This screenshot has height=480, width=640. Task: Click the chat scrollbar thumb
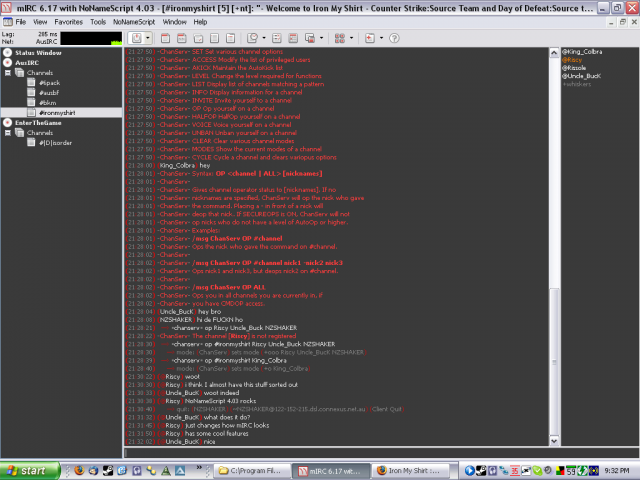(554, 362)
